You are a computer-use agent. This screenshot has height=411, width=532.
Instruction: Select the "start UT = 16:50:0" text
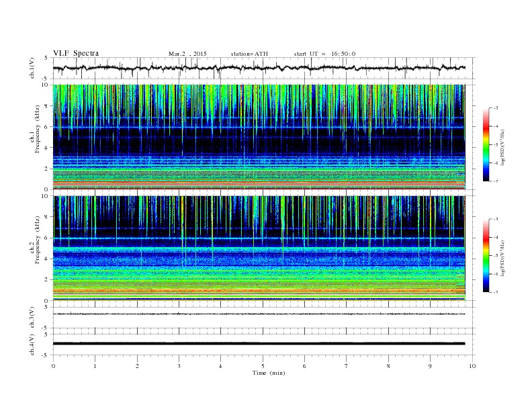coord(324,54)
